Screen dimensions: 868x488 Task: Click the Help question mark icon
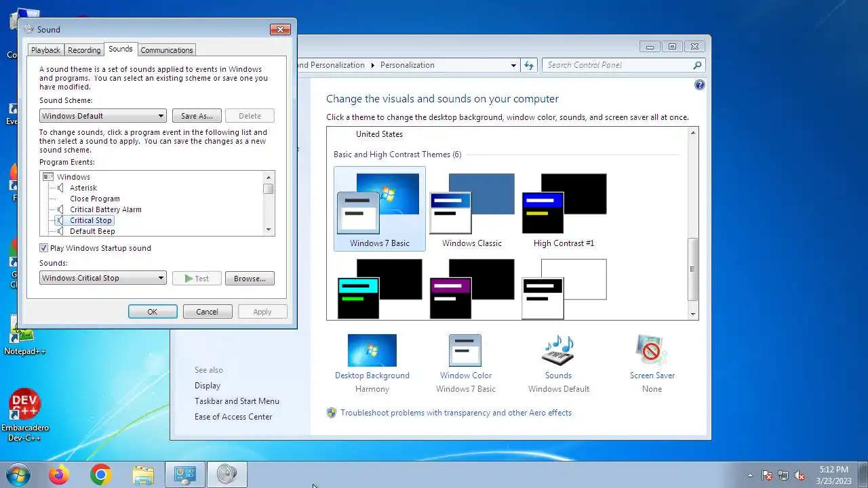pyautogui.click(x=700, y=85)
